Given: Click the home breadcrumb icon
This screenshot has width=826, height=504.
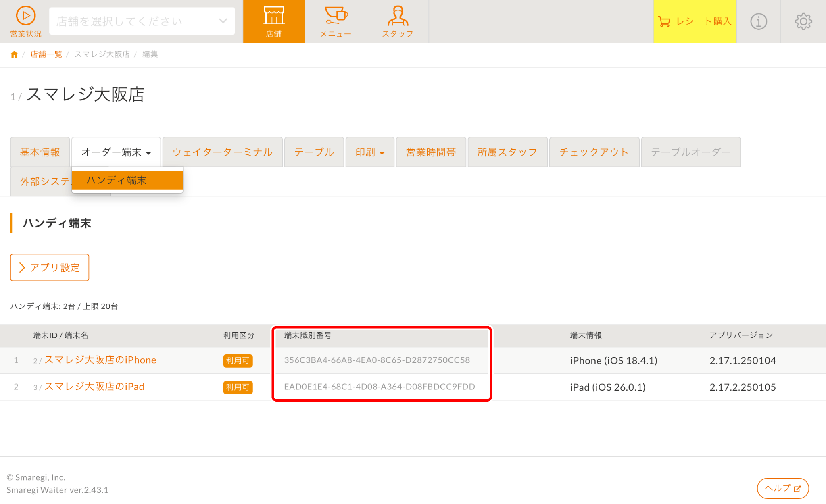Looking at the screenshot, I should tap(14, 54).
